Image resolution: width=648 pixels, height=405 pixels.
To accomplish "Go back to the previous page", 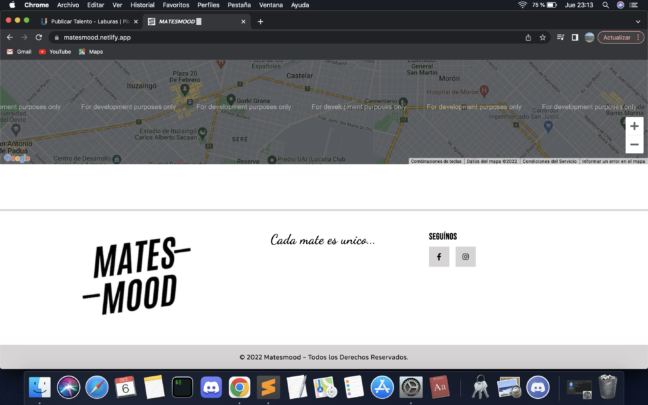I will pos(10,37).
